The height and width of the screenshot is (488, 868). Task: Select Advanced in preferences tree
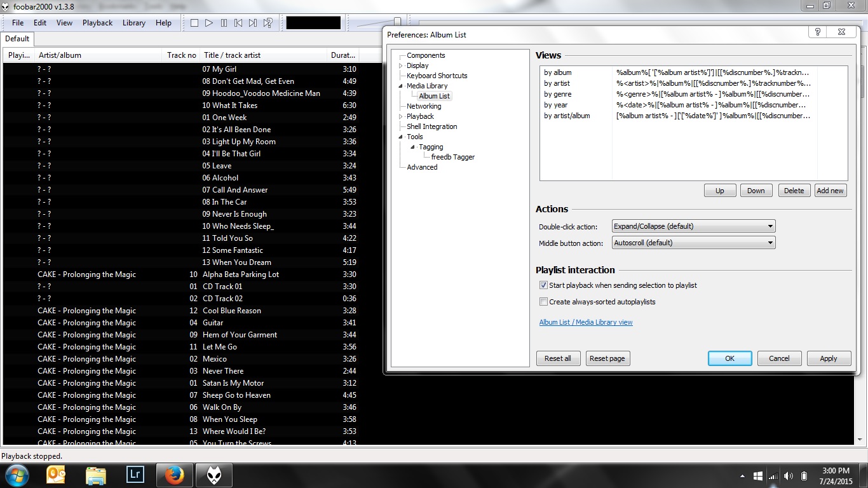(x=422, y=167)
